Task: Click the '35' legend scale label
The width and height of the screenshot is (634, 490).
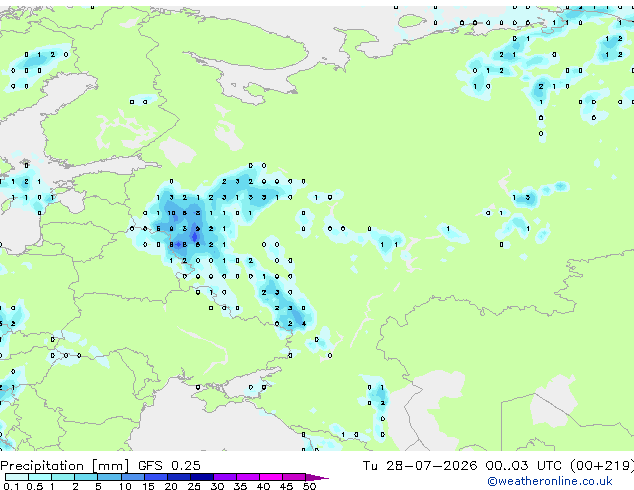Action: point(240,486)
